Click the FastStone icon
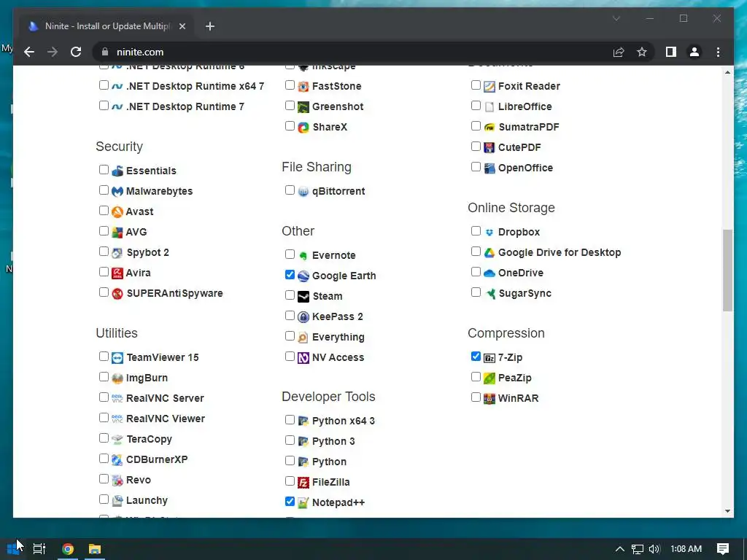Screen dimensions: 747x560 click(303, 87)
